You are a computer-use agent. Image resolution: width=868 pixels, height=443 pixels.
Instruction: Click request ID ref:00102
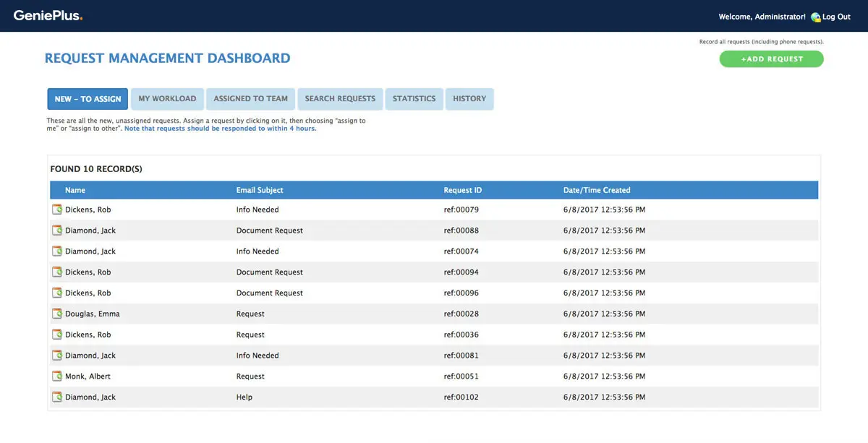pos(461,397)
